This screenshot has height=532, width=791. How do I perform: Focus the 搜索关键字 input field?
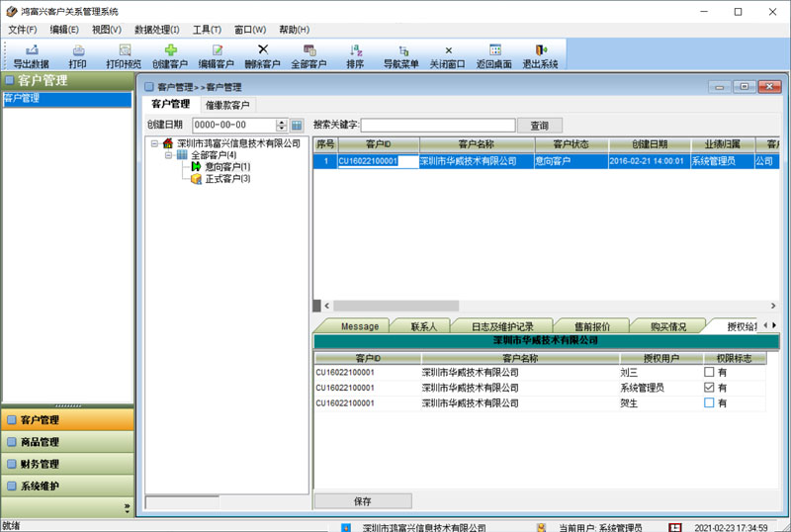438,126
